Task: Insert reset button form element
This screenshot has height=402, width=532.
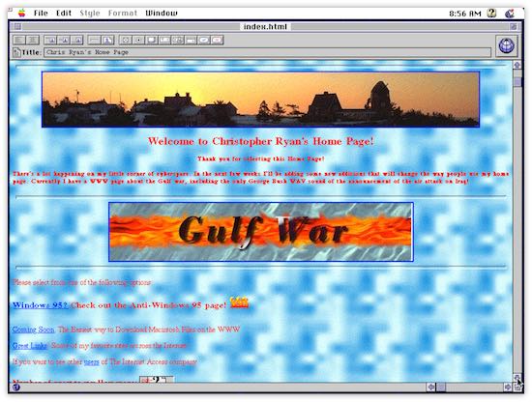Action: point(217,40)
